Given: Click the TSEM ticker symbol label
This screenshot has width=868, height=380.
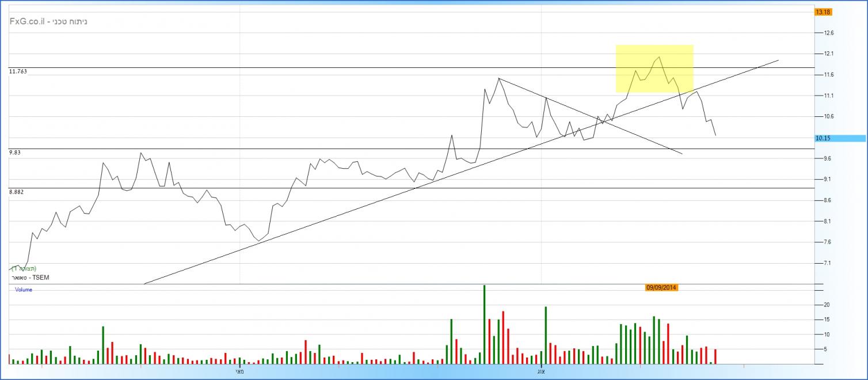Looking at the screenshot, I should [29, 278].
